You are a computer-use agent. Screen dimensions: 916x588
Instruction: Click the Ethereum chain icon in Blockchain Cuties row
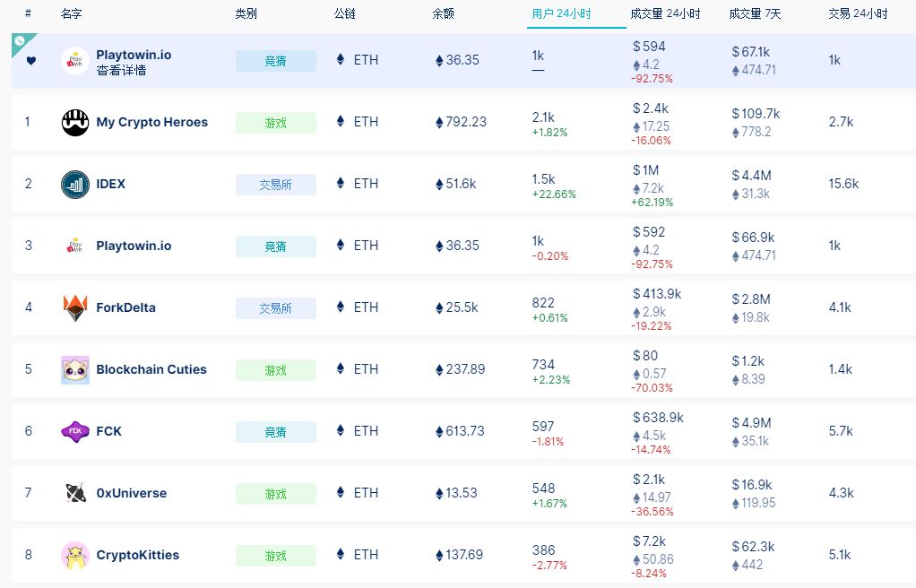pos(341,368)
